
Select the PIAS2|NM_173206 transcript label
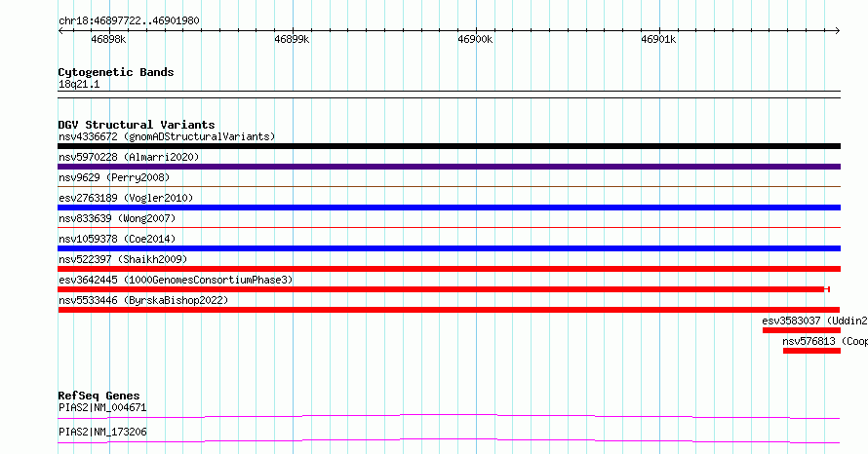tap(102, 432)
